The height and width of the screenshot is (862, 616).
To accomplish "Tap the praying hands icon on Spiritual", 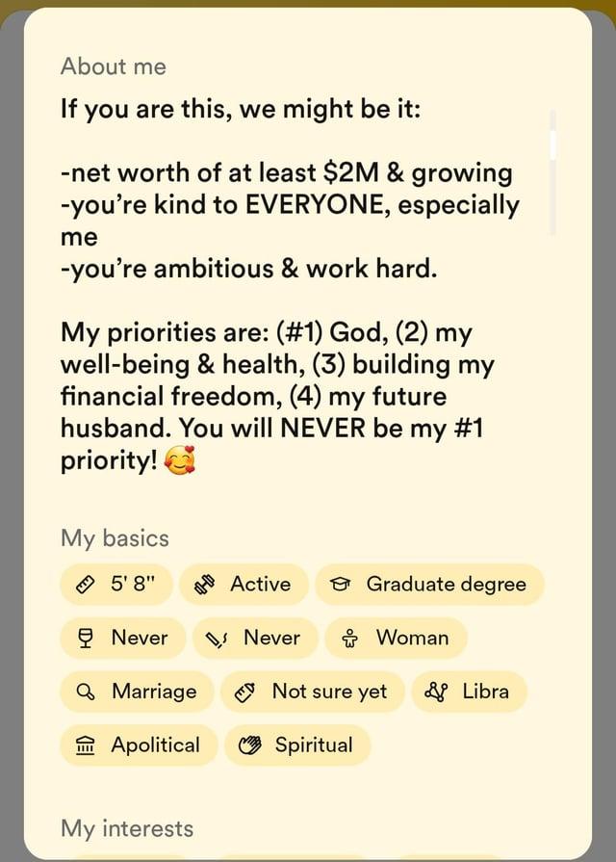I will tap(250, 745).
